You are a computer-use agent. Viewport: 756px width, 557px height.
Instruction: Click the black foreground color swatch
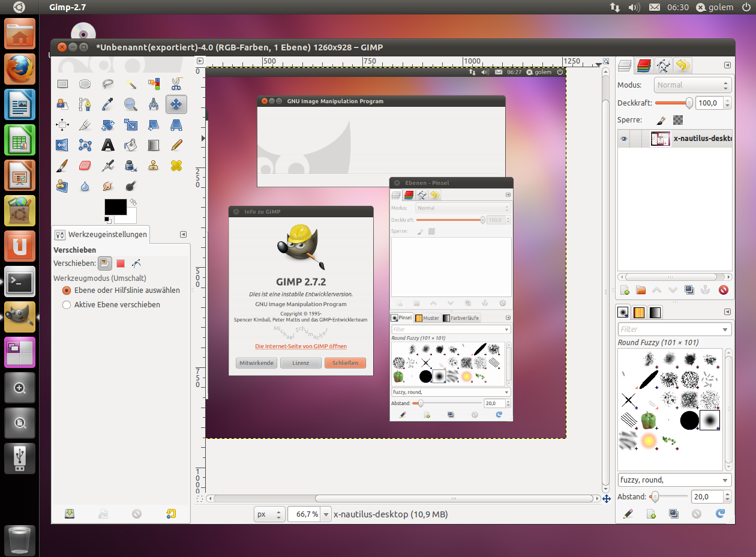click(x=115, y=207)
